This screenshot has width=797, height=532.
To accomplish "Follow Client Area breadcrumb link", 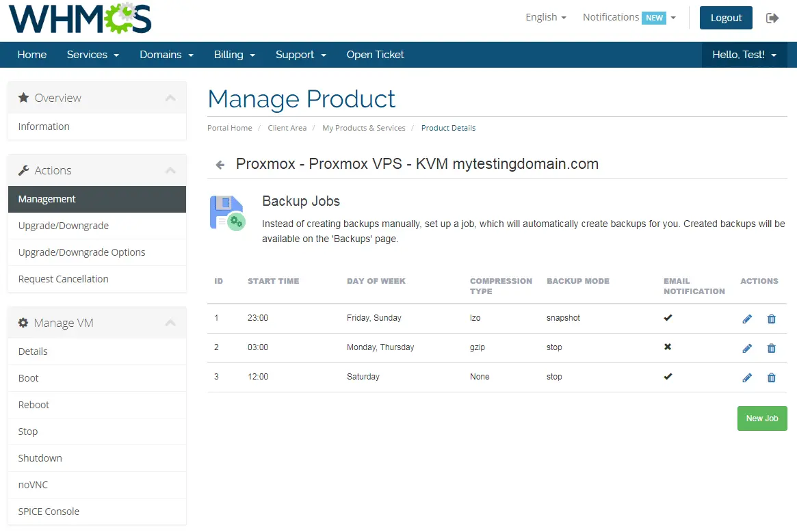I will (287, 128).
